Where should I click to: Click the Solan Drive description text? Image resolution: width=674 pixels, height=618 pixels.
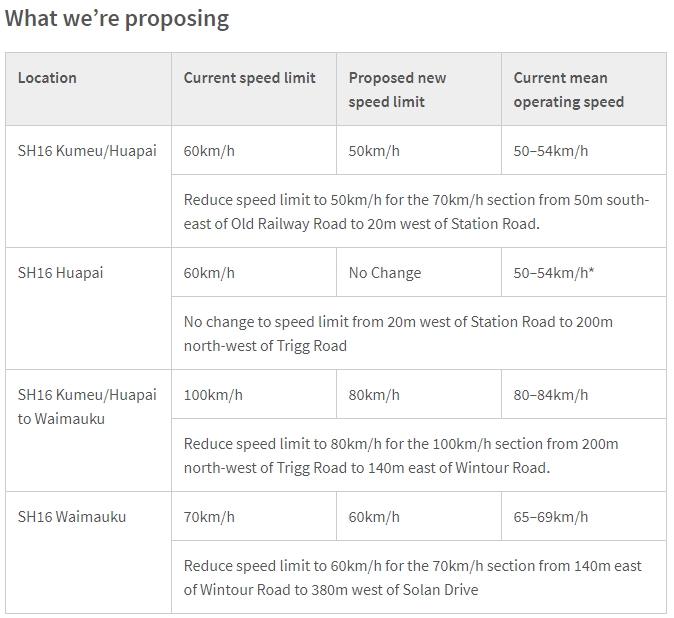coord(412,577)
